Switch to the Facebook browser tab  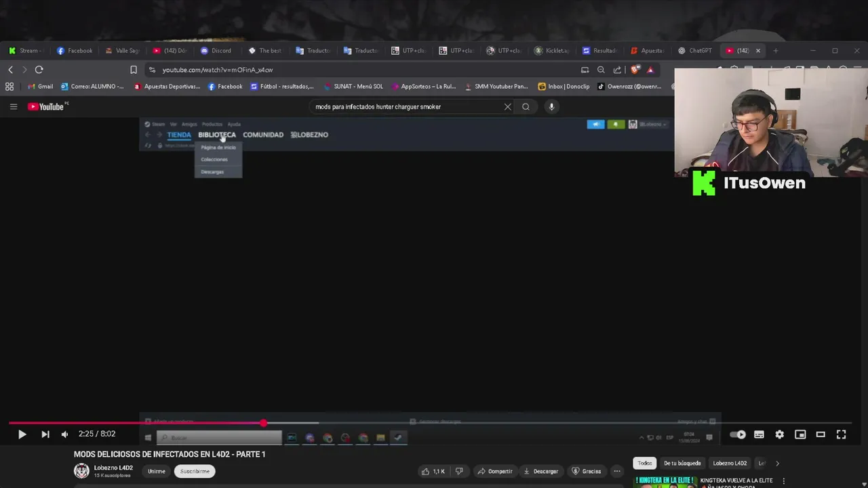click(75, 51)
